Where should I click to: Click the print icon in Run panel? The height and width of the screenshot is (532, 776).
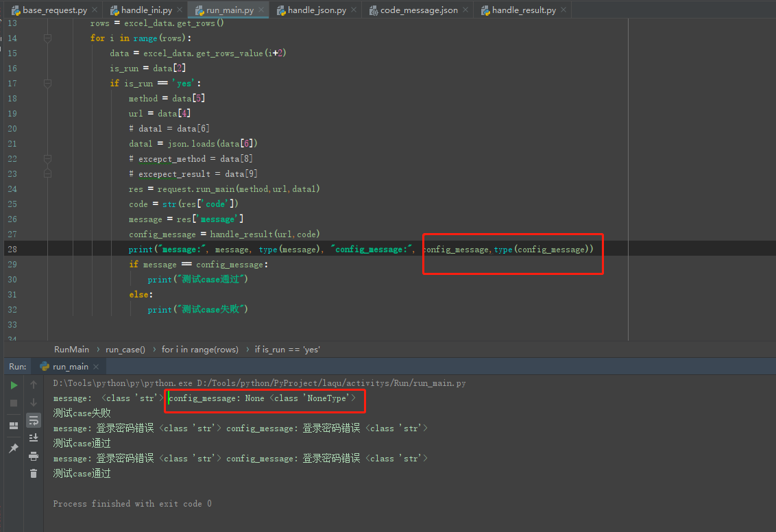pyautogui.click(x=34, y=456)
